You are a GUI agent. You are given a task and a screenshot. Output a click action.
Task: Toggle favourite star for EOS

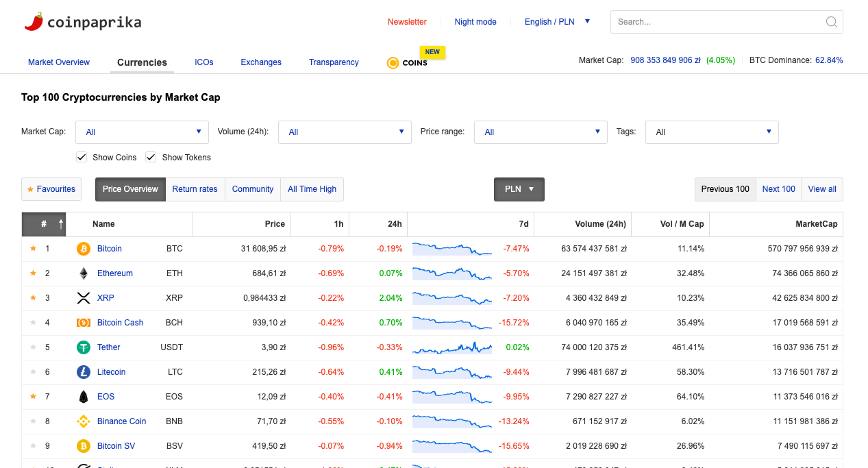click(x=33, y=396)
